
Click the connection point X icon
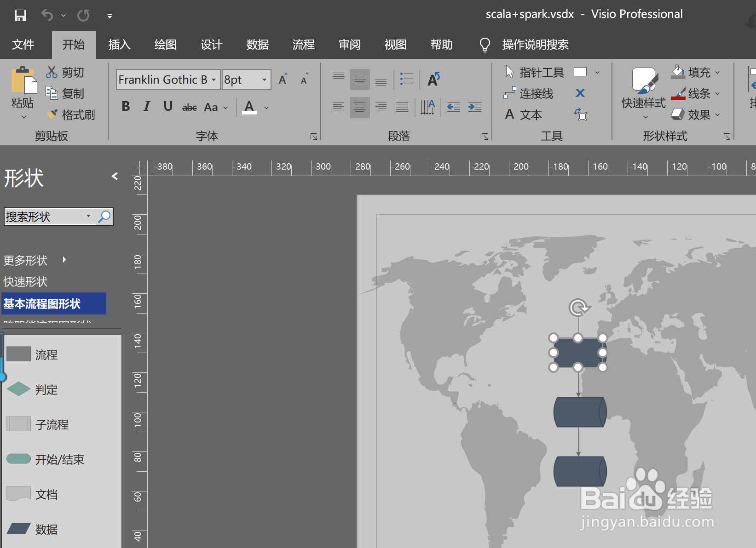(x=580, y=93)
